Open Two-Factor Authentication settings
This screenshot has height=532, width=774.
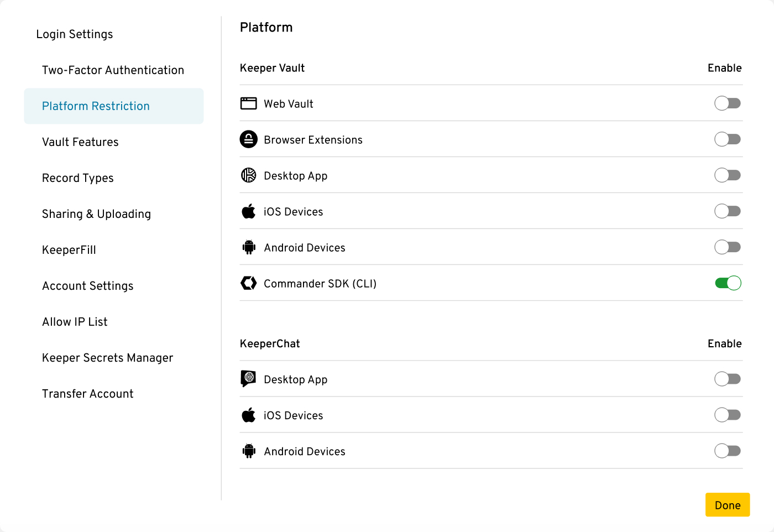coord(113,70)
